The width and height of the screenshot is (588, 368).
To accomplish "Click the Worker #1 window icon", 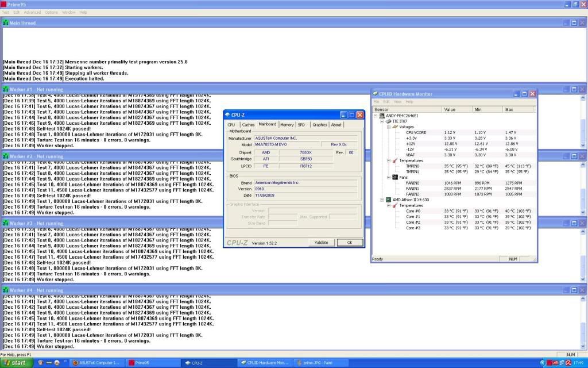I will (5, 89).
